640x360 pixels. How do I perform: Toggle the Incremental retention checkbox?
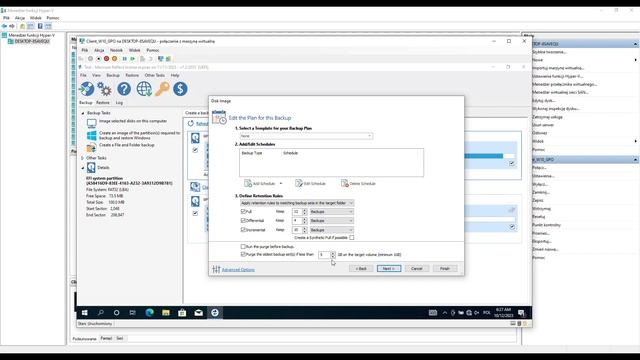pyautogui.click(x=243, y=230)
